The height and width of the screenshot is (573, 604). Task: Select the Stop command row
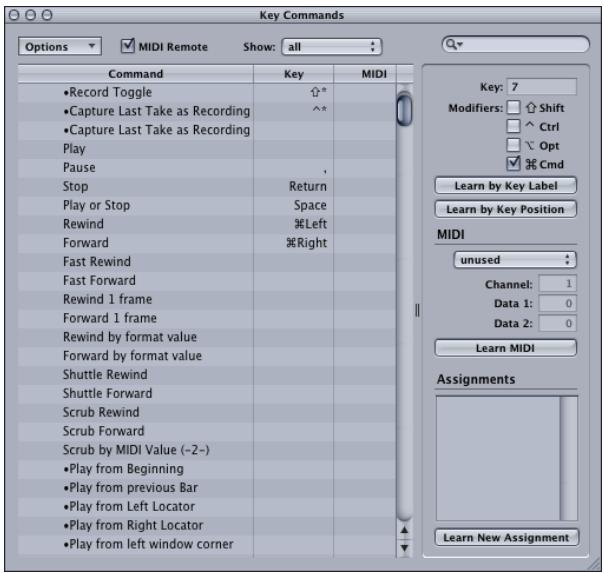pyautogui.click(x=206, y=186)
